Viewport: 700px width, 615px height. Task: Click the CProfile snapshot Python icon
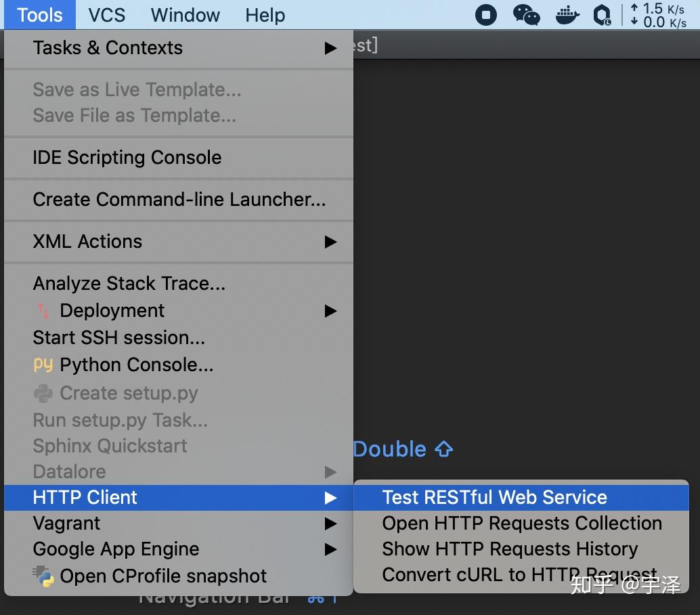click(x=43, y=576)
